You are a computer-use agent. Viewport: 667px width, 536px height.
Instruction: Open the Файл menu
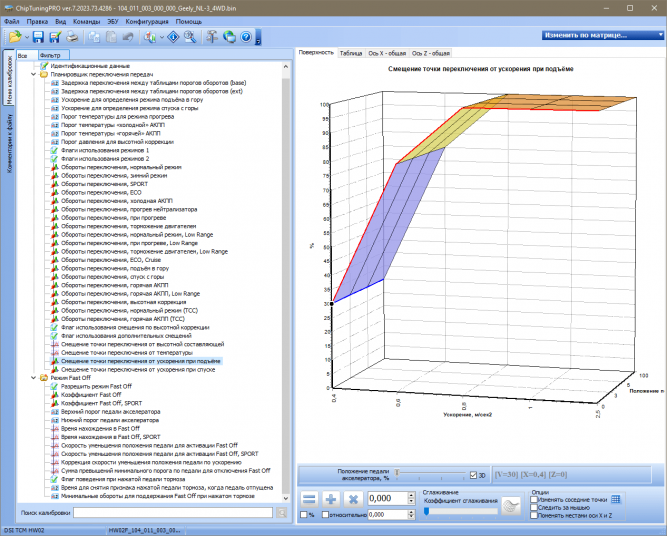click(x=11, y=21)
